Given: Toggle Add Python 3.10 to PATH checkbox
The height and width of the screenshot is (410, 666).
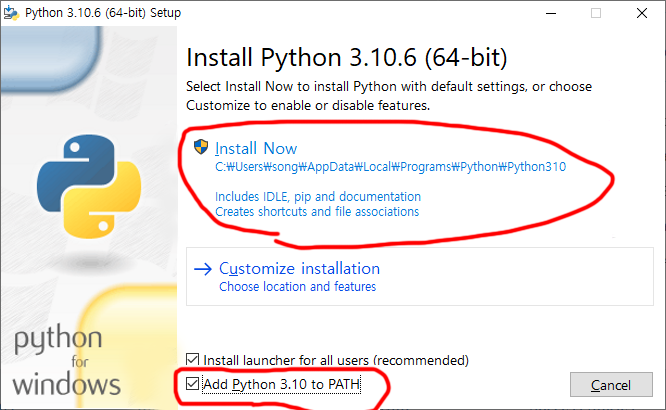Looking at the screenshot, I should [x=192, y=384].
